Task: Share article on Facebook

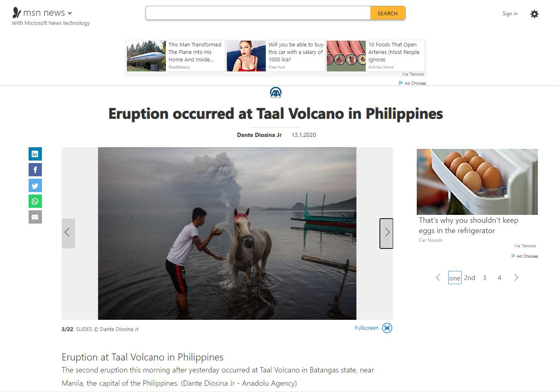Action: click(35, 170)
